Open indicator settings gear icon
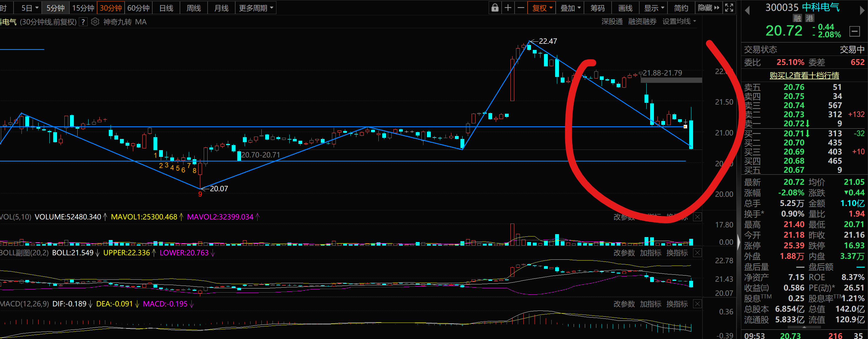This screenshot has height=339, width=868. point(95,22)
